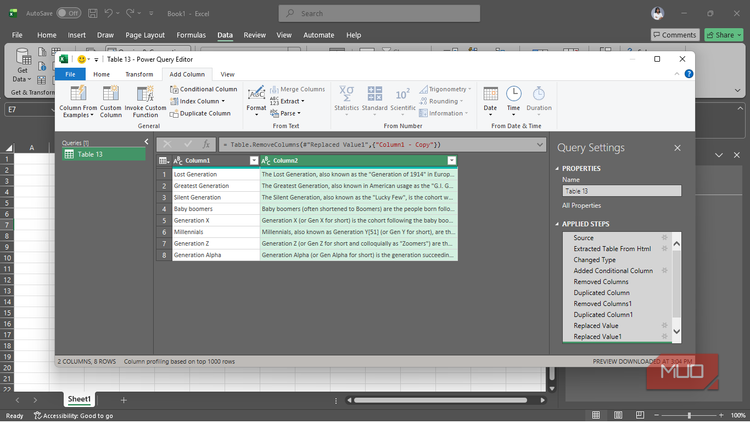Click the fx function icon

coord(206,144)
